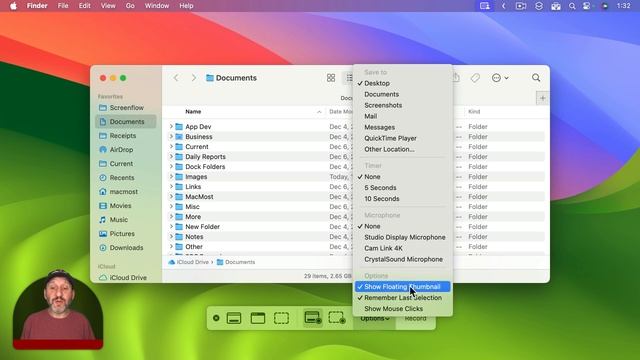Click the Record button
Viewport: 640px width, 360px height.
tap(416, 319)
